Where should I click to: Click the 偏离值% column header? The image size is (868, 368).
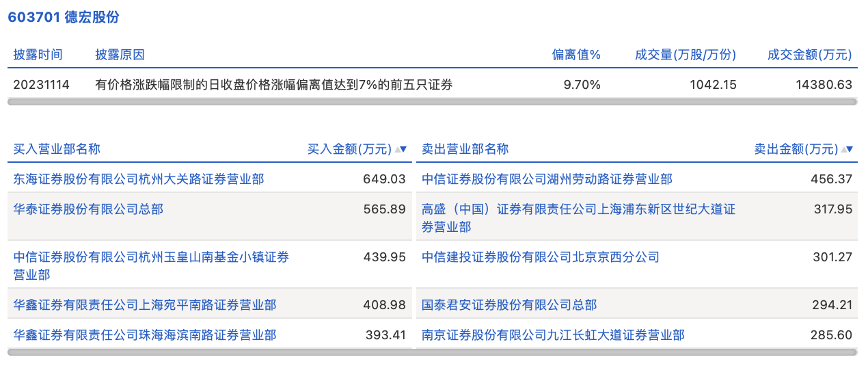pos(576,55)
